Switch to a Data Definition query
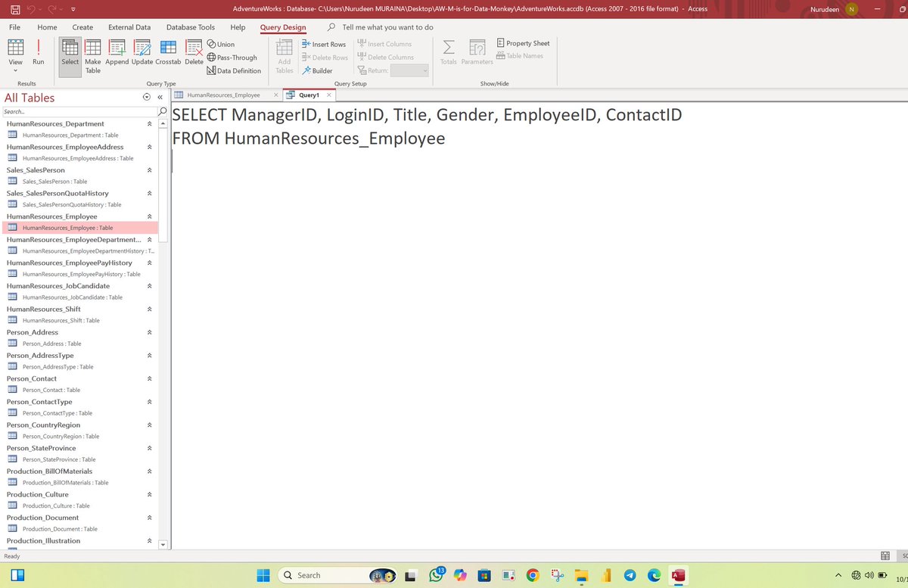Screen dimensions: 908x588 234,71
